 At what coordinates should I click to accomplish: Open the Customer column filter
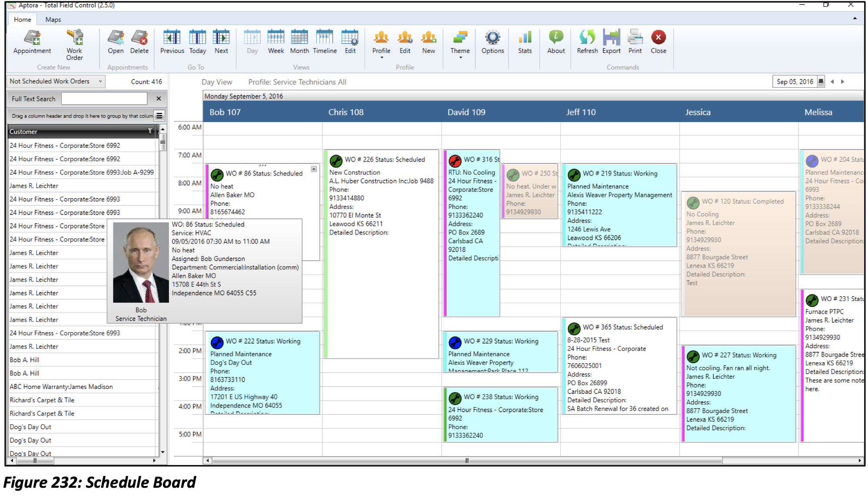coord(149,132)
